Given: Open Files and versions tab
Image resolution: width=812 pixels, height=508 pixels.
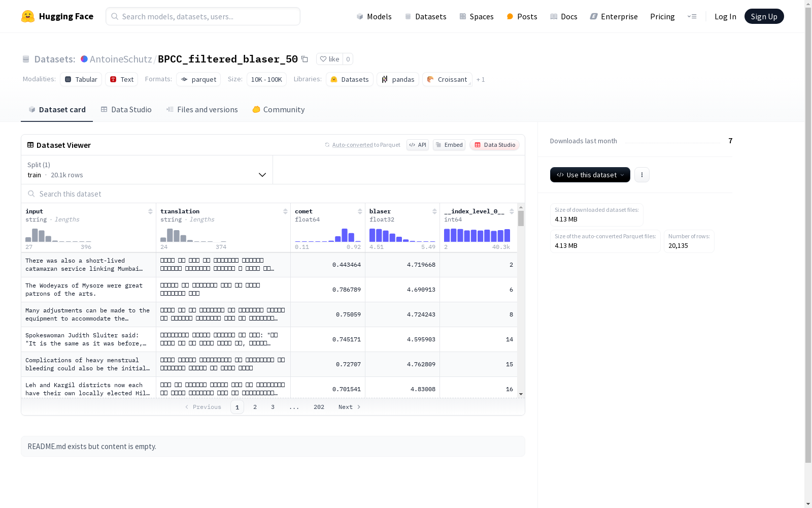Looking at the screenshot, I should (x=202, y=110).
